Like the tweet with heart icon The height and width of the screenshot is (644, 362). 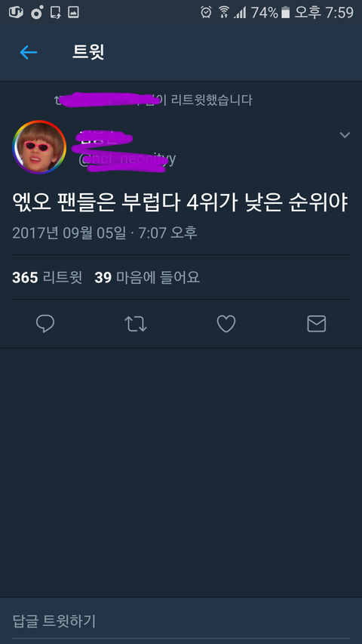pyautogui.click(x=226, y=324)
